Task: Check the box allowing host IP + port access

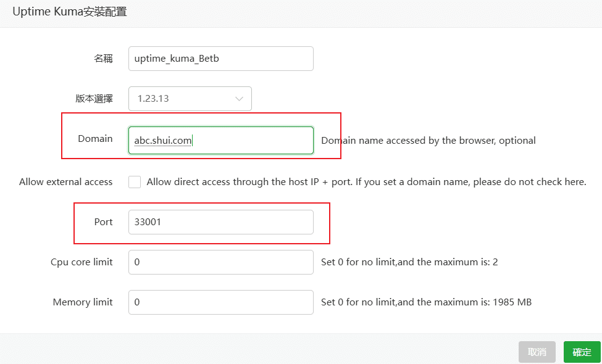Action: 135,181
